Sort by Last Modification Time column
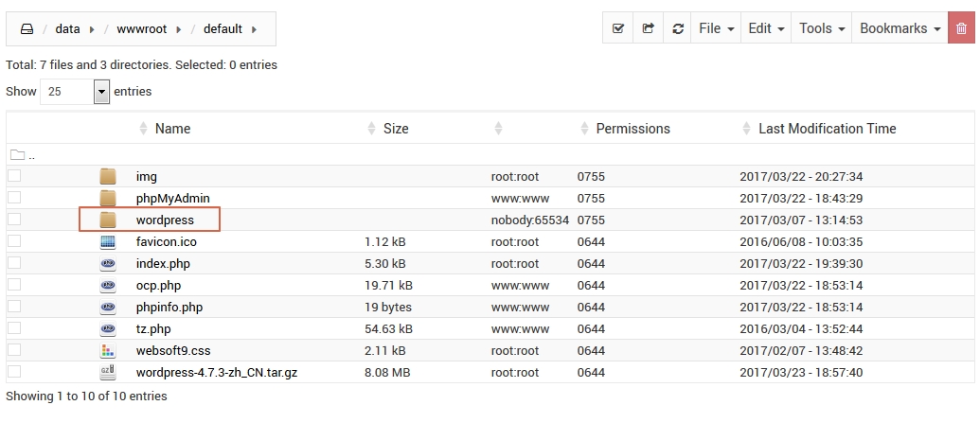980x423 pixels. pos(827,129)
